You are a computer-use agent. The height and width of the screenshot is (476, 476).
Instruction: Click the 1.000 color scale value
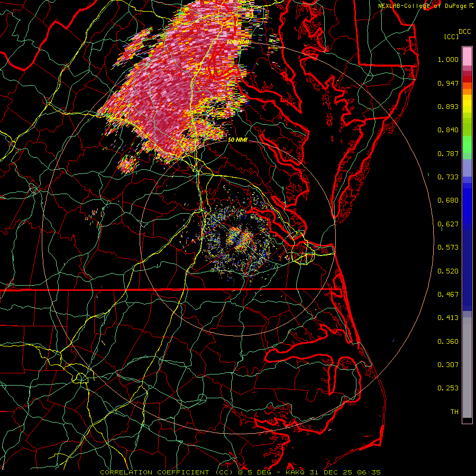pyautogui.click(x=448, y=59)
